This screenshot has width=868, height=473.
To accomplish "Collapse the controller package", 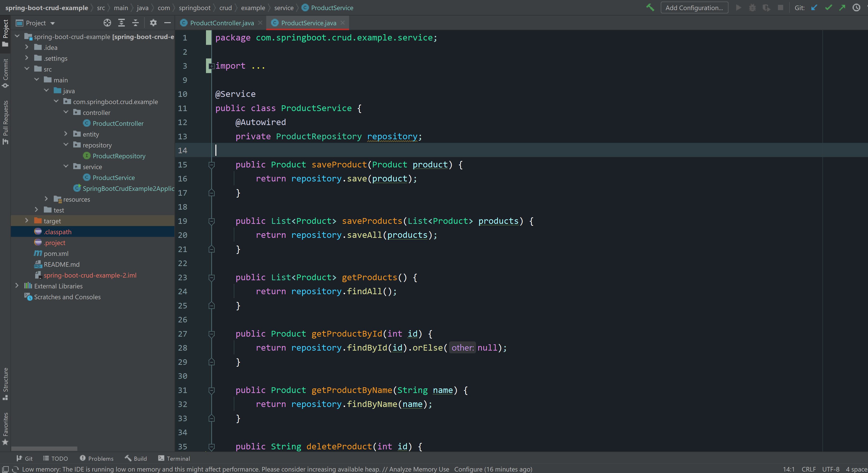I will [66, 112].
